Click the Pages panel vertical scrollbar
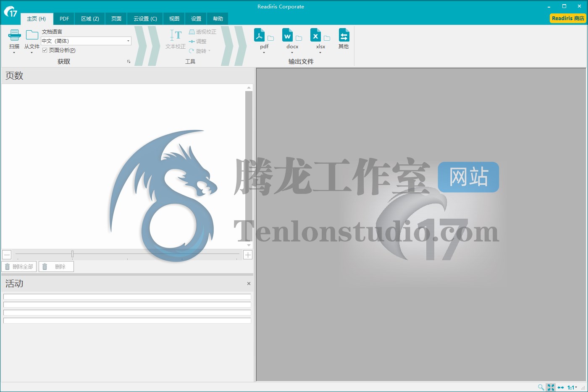 (249, 166)
